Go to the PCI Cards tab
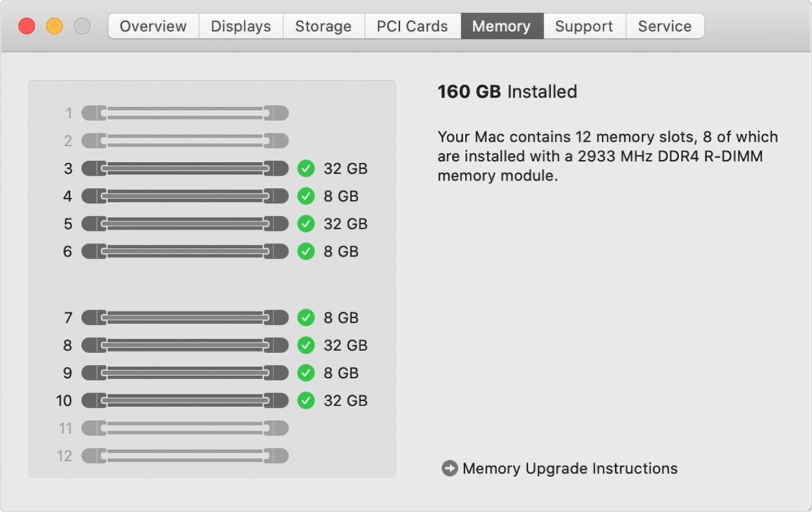The height and width of the screenshot is (512, 812). [x=412, y=26]
